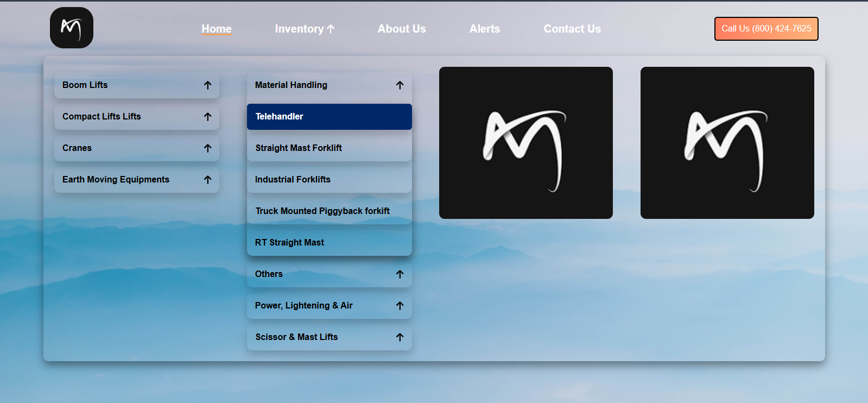This screenshot has width=868, height=403.
Task: Select RT Straight Mast
Action: tap(330, 243)
